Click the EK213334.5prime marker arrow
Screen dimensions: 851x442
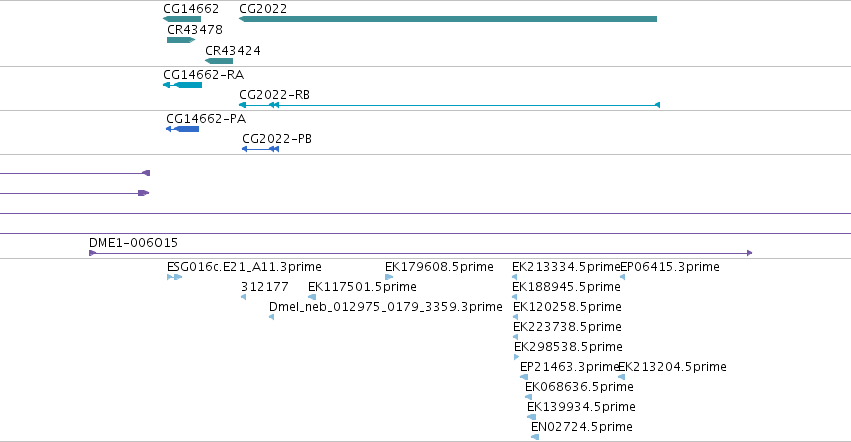point(515,277)
